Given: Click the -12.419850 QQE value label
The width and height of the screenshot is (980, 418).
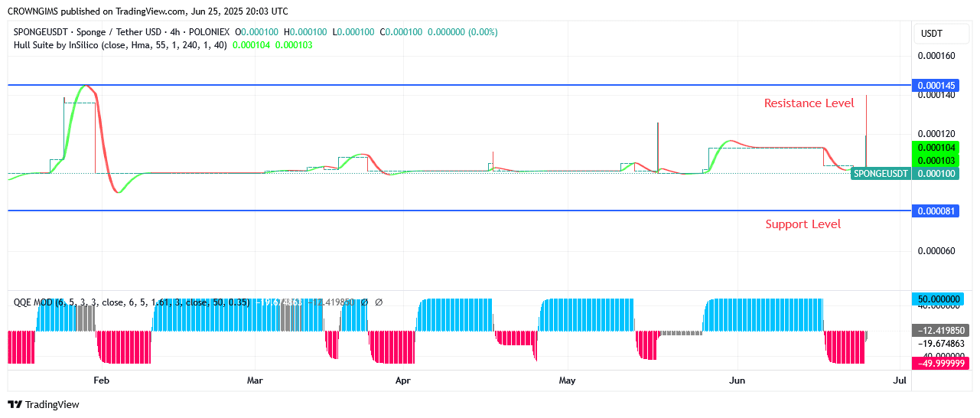Looking at the screenshot, I should (940, 331).
